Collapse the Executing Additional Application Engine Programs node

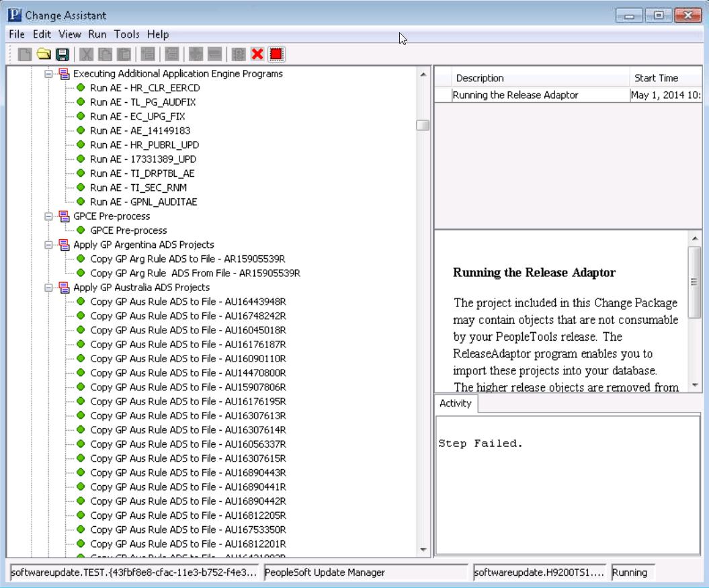[48, 74]
